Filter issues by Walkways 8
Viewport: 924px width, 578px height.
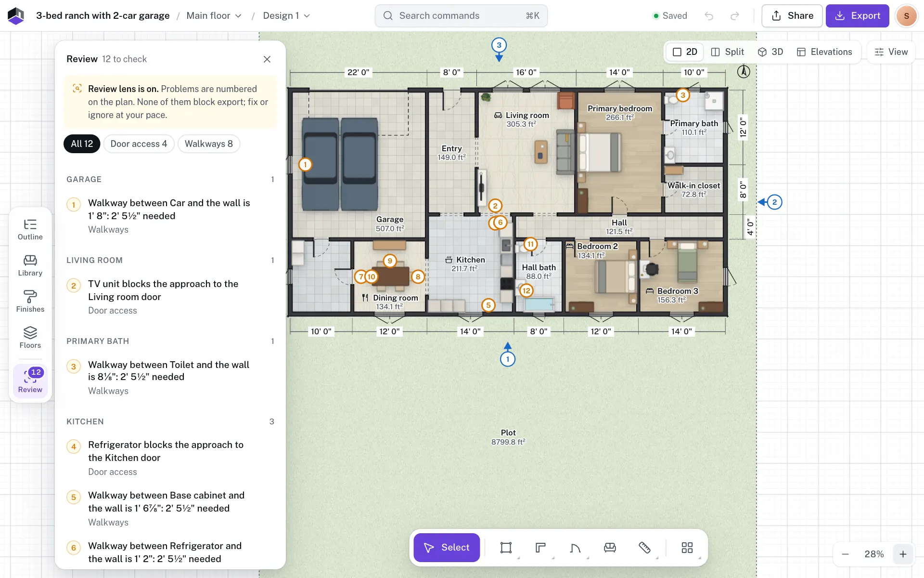tap(209, 144)
